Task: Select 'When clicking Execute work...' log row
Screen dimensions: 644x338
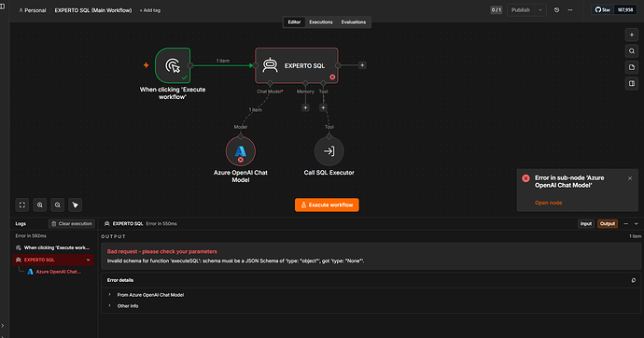Action: (53, 247)
